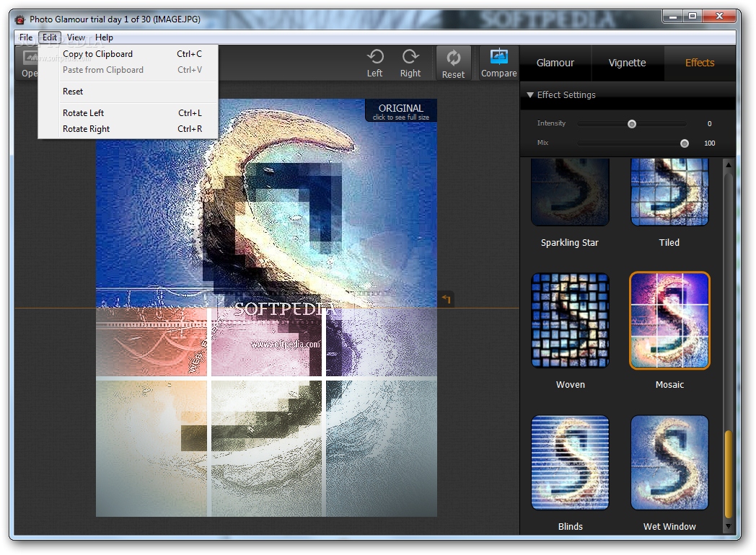Select the Effects tab
Viewport: 756px width, 555px height.
(x=700, y=63)
